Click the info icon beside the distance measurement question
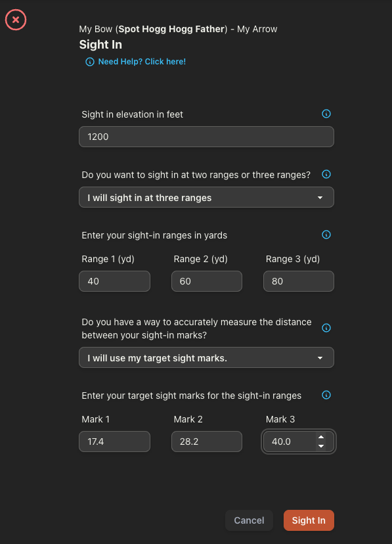 (326, 328)
